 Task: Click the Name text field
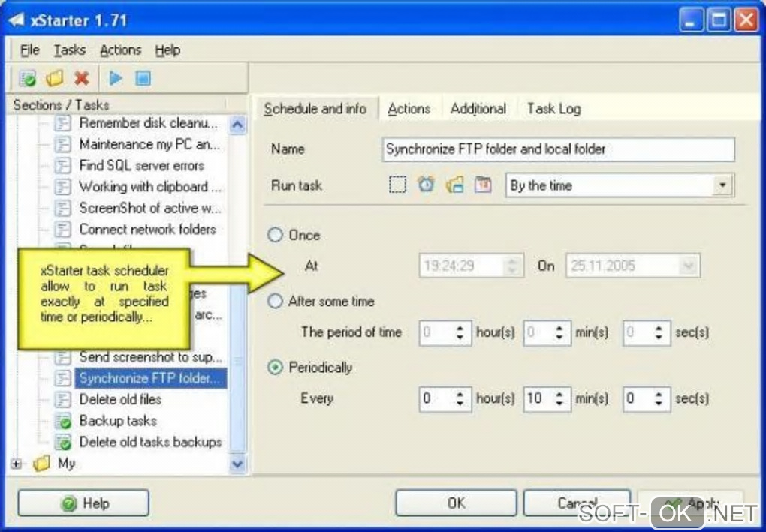coord(558,149)
